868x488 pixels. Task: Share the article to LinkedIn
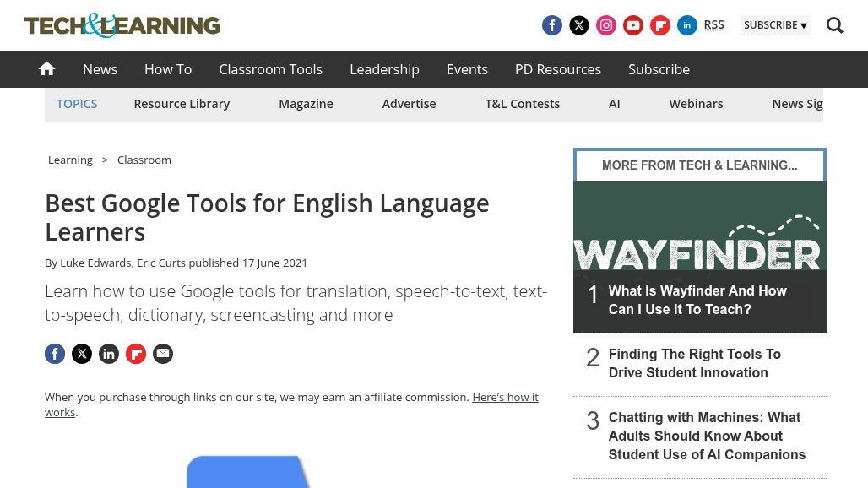pos(109,354)
